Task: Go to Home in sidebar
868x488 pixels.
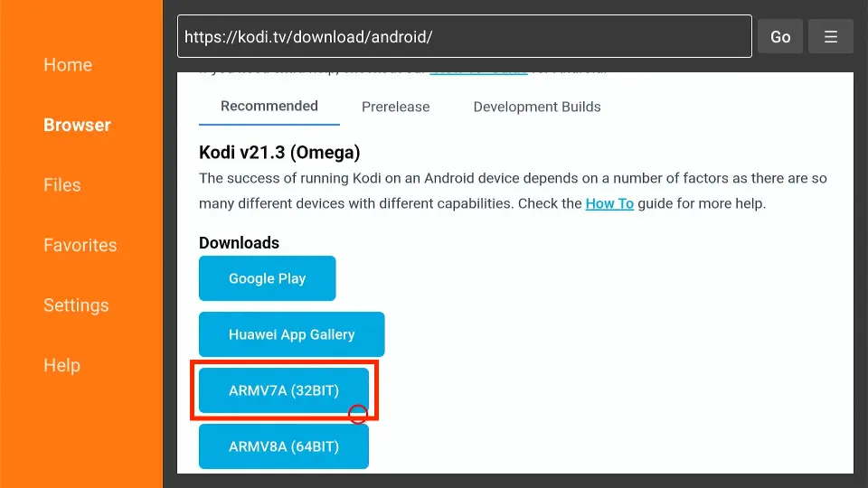Action: [68, 65]
